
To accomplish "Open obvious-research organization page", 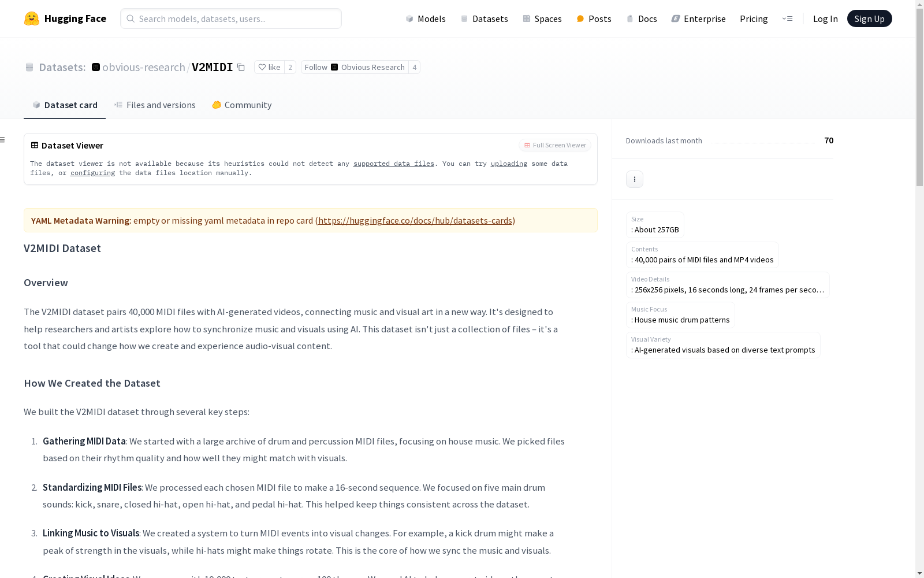I will (x=144, y=67).
